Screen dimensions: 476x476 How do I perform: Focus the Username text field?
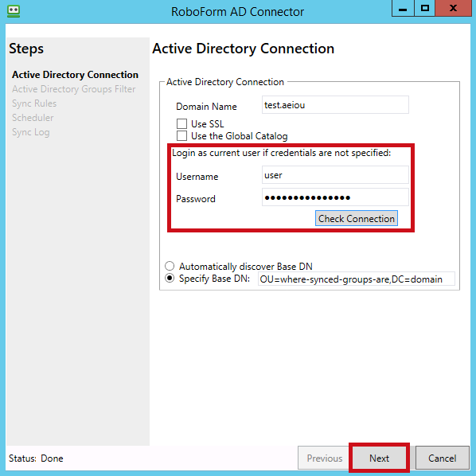(335, 175)
